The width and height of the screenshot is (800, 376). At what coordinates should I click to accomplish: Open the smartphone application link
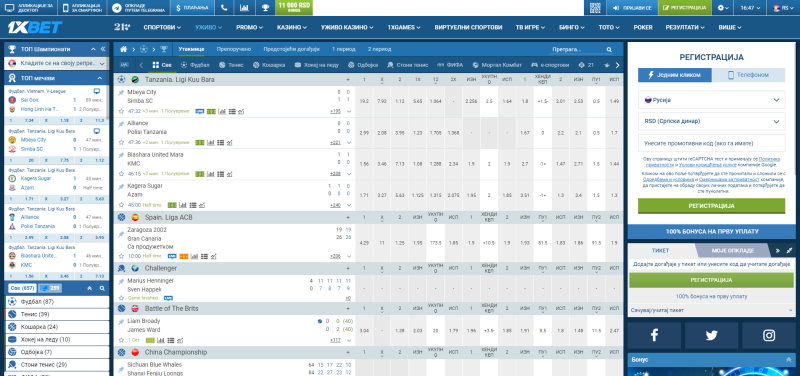click(x=83, y=8)
